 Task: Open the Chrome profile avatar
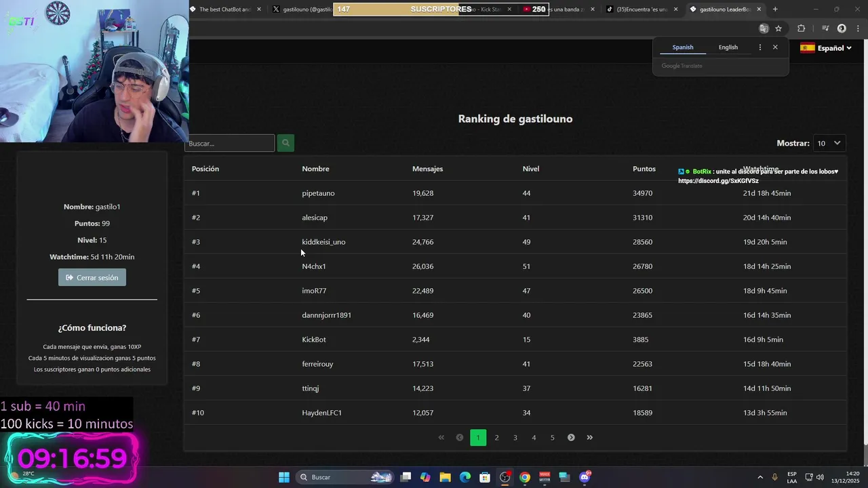click(x=842, y=28)
